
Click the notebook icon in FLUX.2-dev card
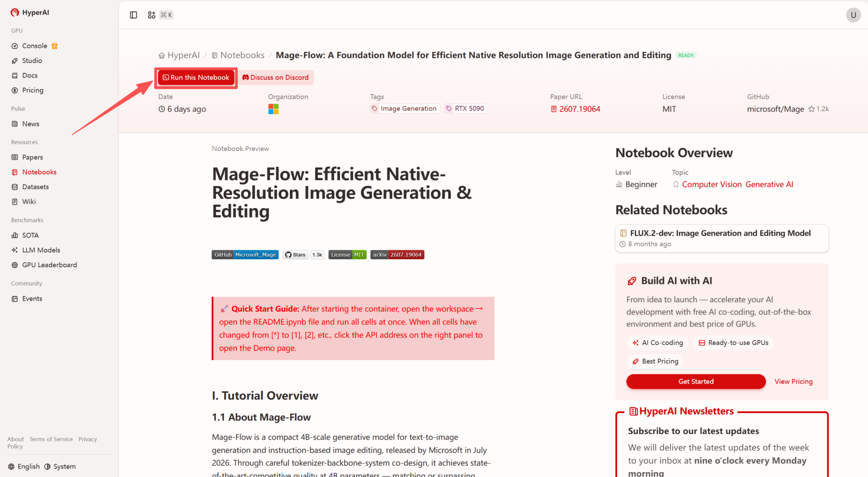click(x=623, y=233)
